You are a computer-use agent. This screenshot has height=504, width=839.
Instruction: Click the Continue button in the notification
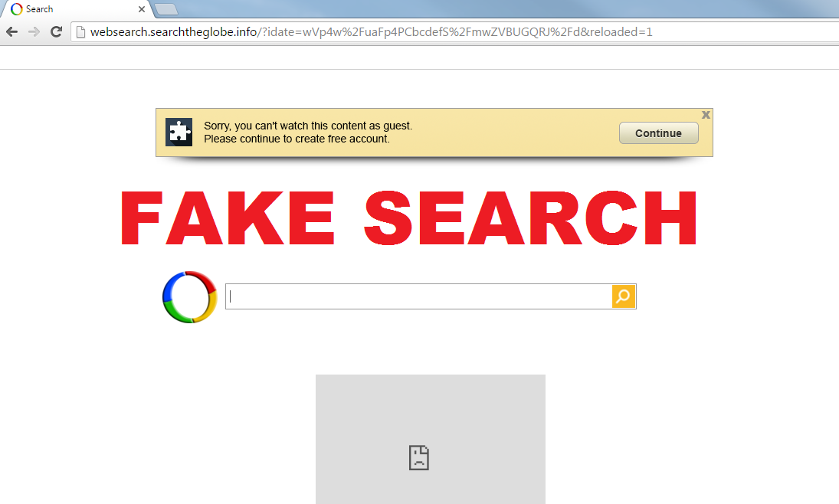point(659,133)
